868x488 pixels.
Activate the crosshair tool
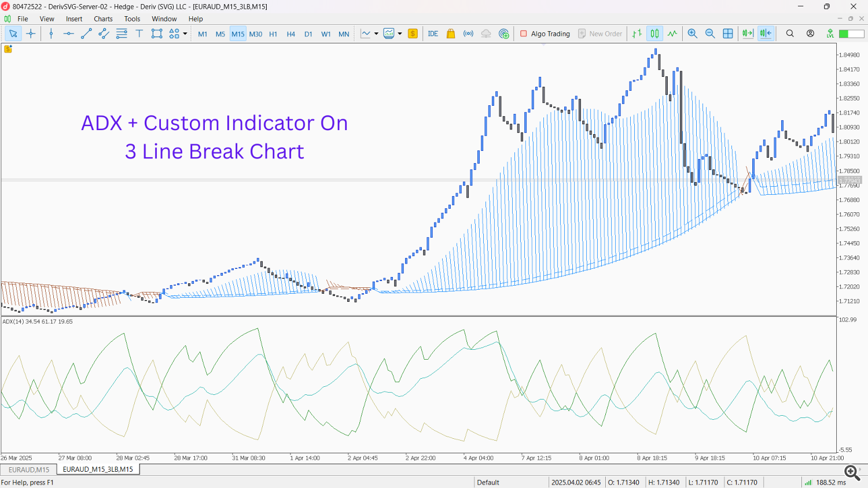point(31,34)
